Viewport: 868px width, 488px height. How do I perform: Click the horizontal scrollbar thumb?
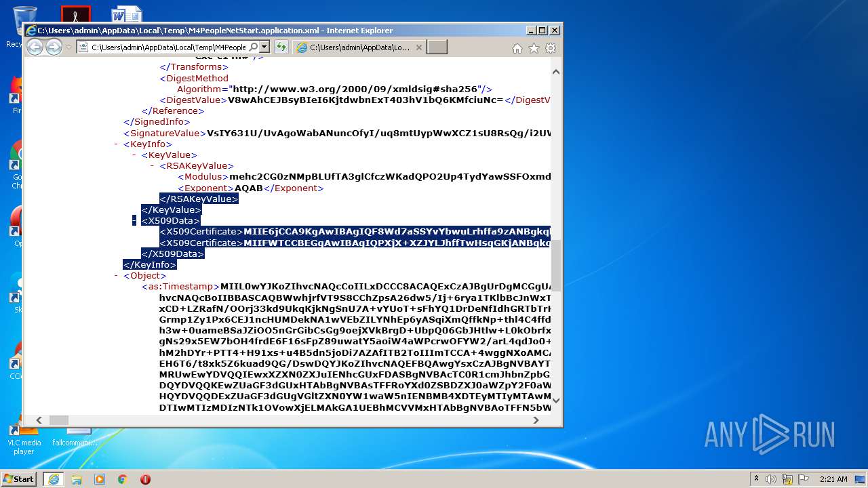click(x=59, y=420)
